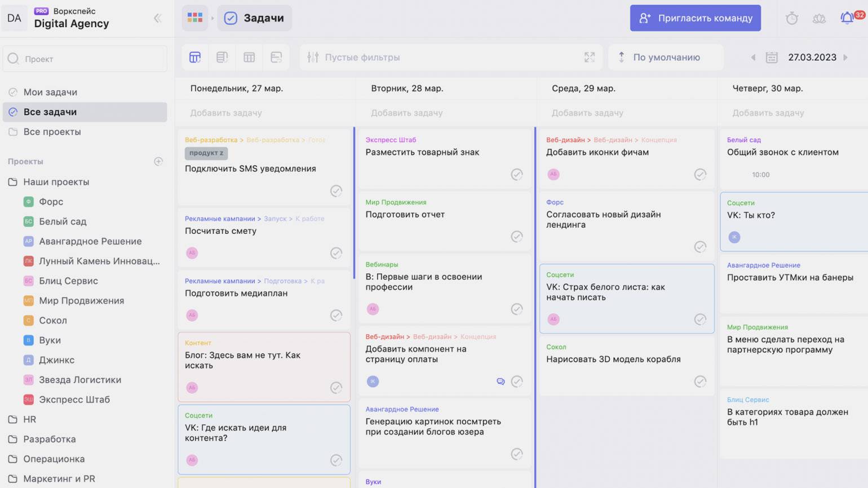Go to next date with right arrow
The width and height of the screenshot is (868, 488).
[x=845, y=57]
